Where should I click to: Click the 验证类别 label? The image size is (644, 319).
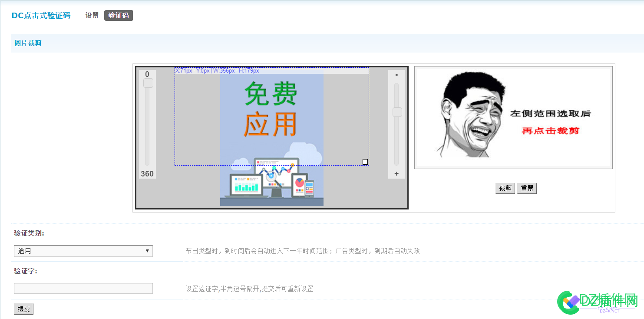click(29, 233)
